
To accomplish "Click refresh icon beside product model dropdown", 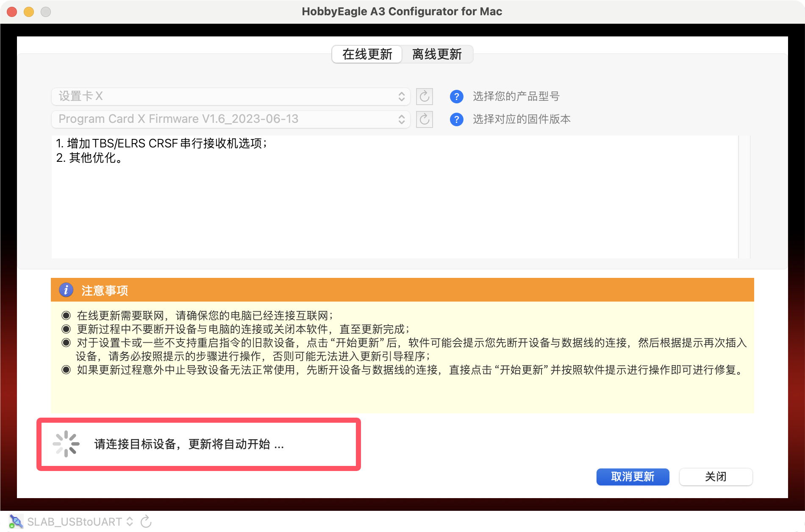I will click(424, 97).
